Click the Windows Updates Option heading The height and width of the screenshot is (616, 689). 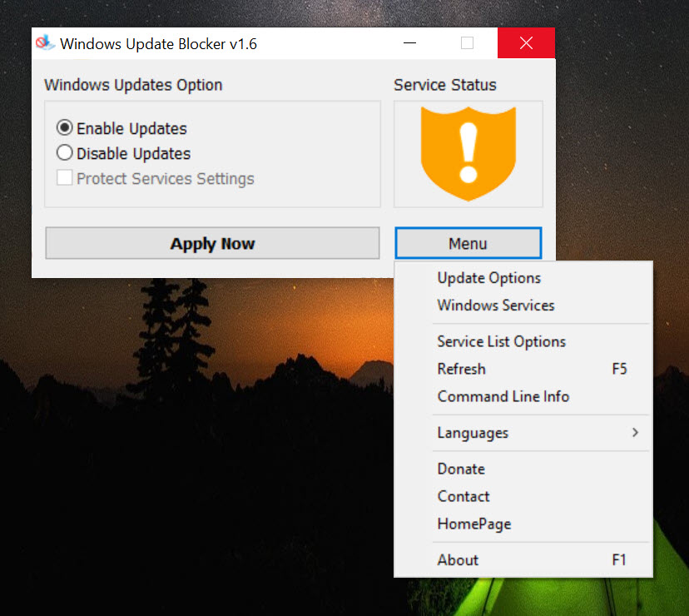pos(133,85)
